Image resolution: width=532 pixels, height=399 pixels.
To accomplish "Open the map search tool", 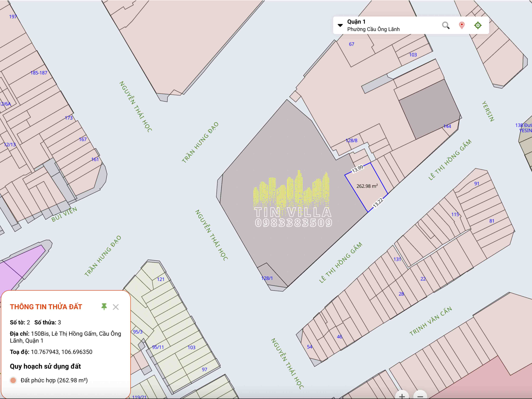I will pyautogui.click(x=446, y=25).
